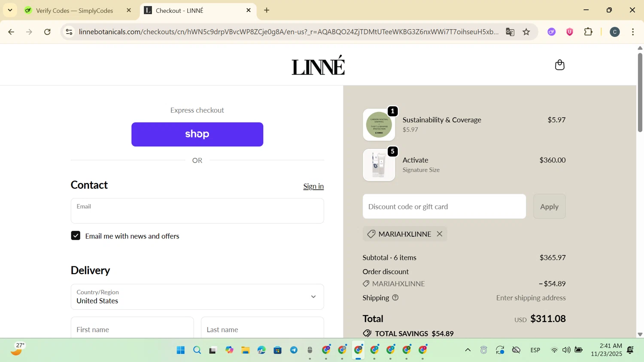Bookmark this page with the star icon
644x362 pixels.
pyautogui.click(x=526, y=32)
